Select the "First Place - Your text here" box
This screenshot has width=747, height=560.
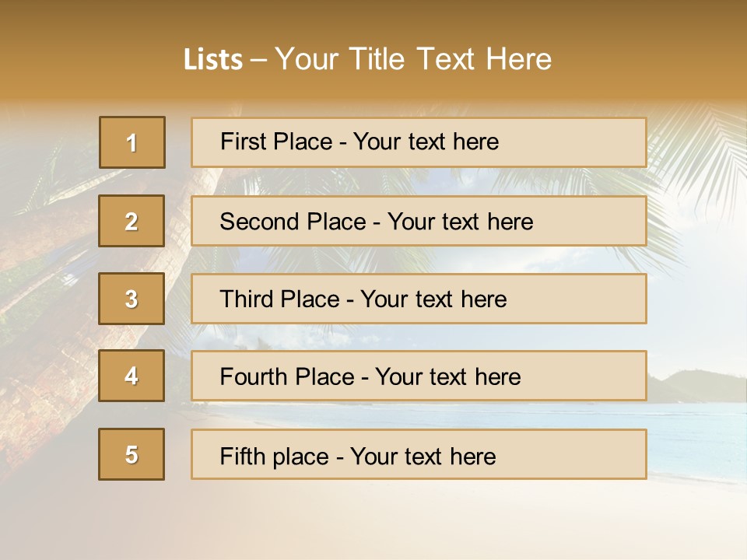[419, 142]
